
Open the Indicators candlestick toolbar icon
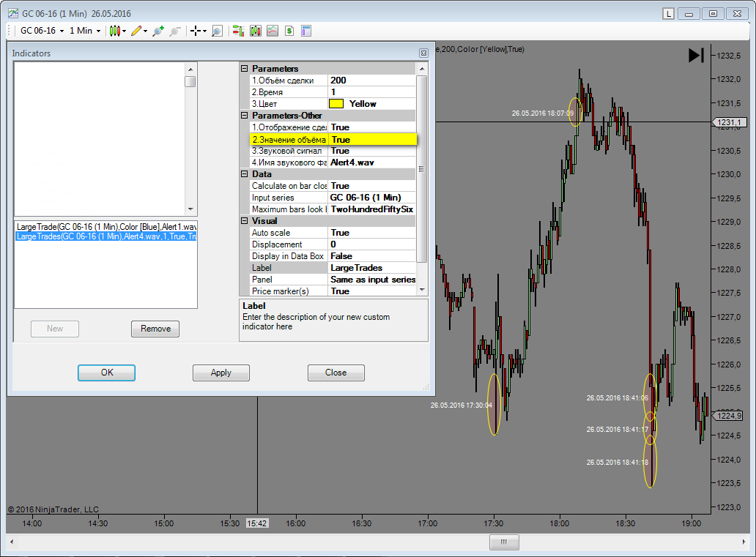[x=255, y=31]
